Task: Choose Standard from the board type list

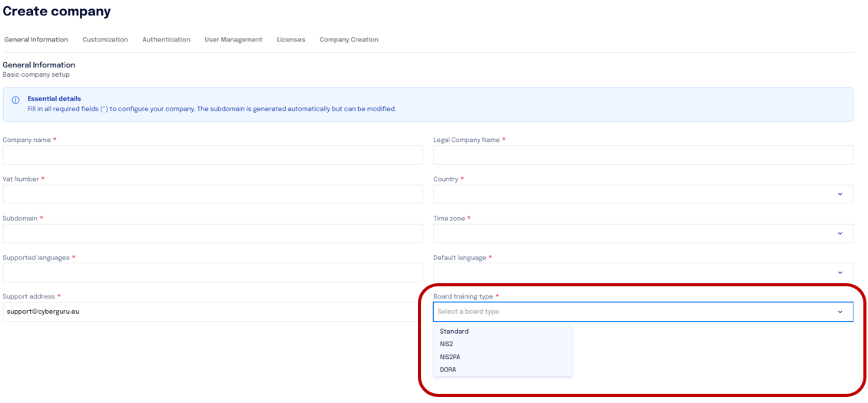Action: pyautogui.click(x=502, y=332)
